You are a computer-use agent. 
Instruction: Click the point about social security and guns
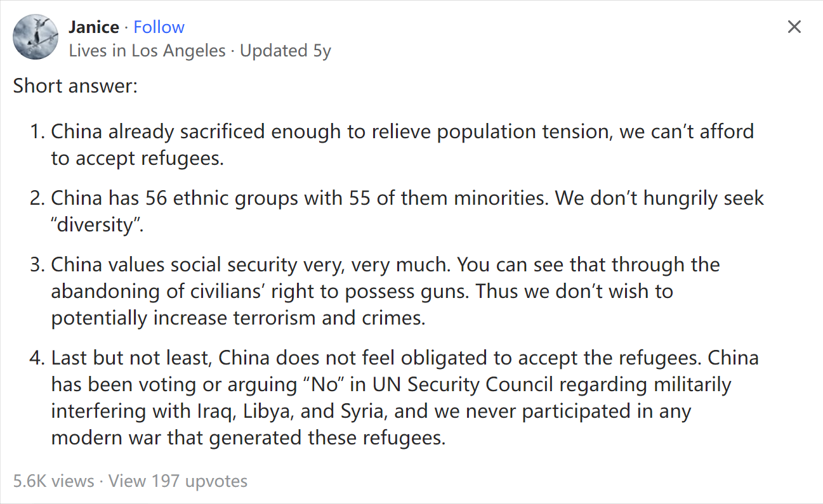click(x=385, y=290)
